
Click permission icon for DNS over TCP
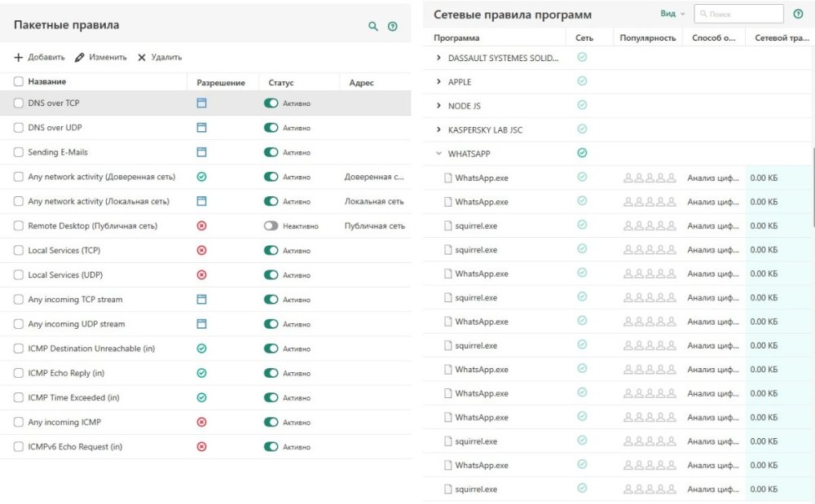point(202,103)
